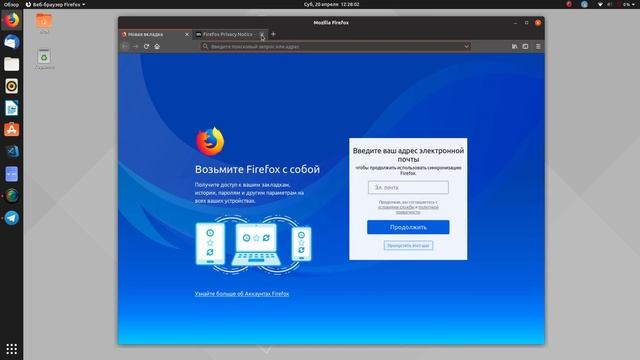The image size is (640, 360).
Task: Switch to Firefox Privacy Notice tab
Action: (228, 34)
